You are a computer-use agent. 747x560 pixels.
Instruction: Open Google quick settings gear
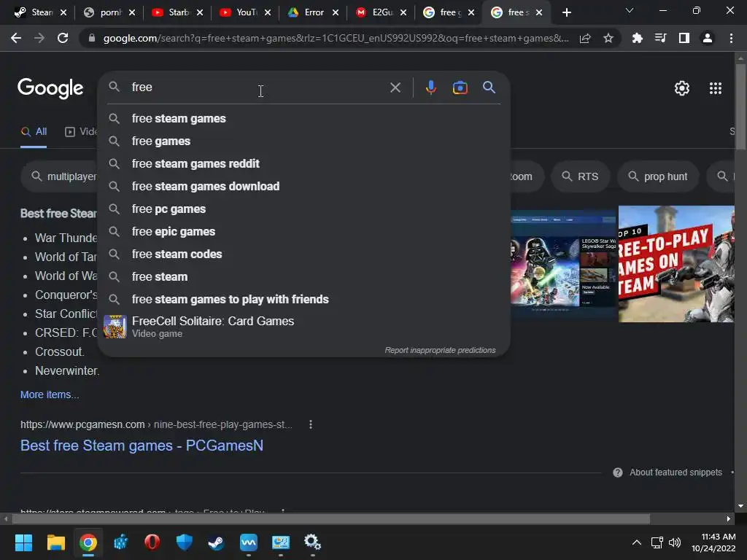(682, 88)
